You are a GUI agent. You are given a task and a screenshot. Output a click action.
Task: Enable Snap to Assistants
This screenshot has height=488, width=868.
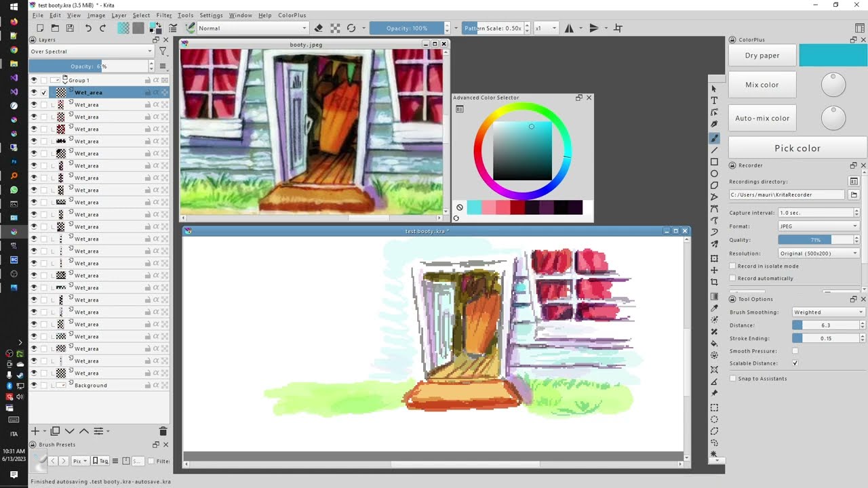click(732, 379)
